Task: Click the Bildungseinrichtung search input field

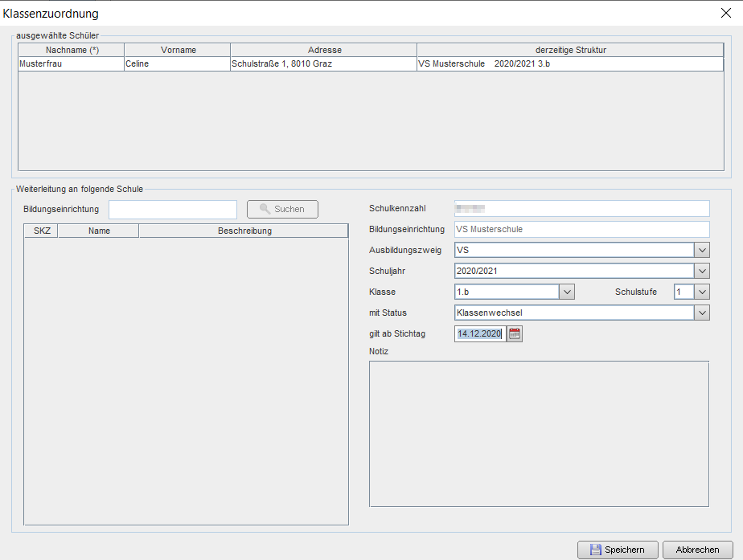Action: (x=172, y=210)
